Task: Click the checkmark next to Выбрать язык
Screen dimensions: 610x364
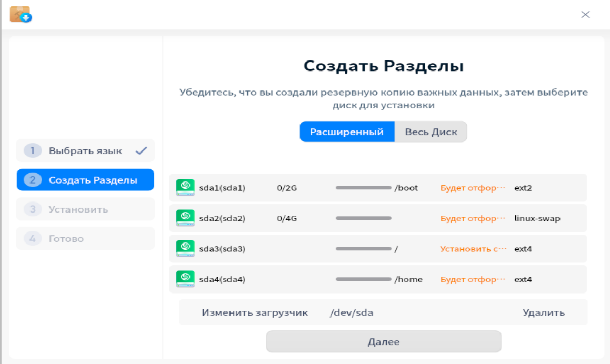Action: (141, 151)
